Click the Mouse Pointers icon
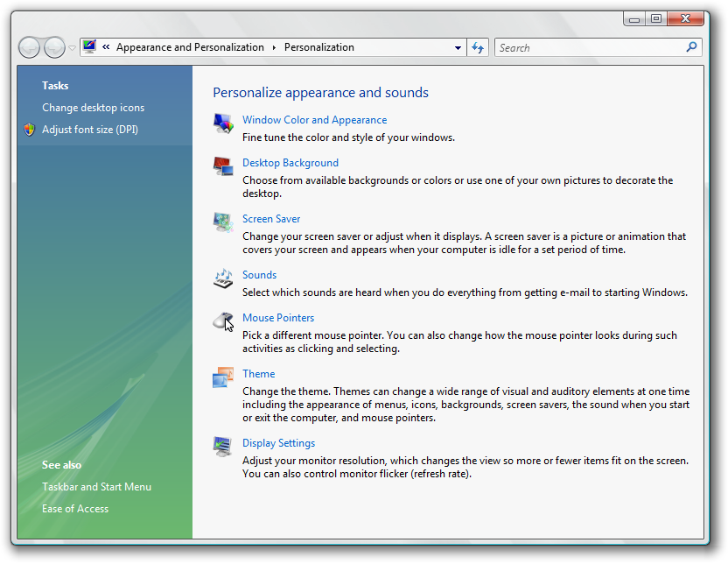Image resolution: width=728 pixels, height=564 pixels. coord(223,321)
